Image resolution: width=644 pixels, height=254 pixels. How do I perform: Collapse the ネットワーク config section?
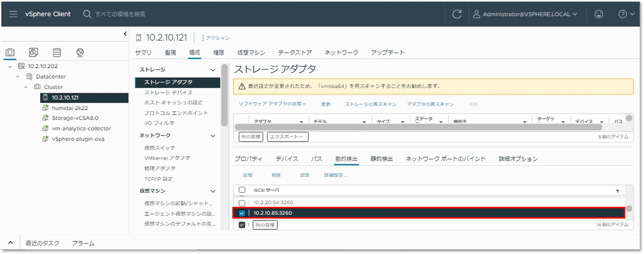coord(213,136)
